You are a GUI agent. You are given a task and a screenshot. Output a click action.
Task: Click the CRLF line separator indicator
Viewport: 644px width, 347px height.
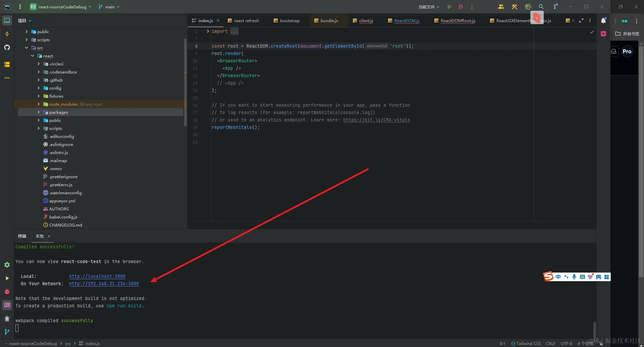click(550, 343)
